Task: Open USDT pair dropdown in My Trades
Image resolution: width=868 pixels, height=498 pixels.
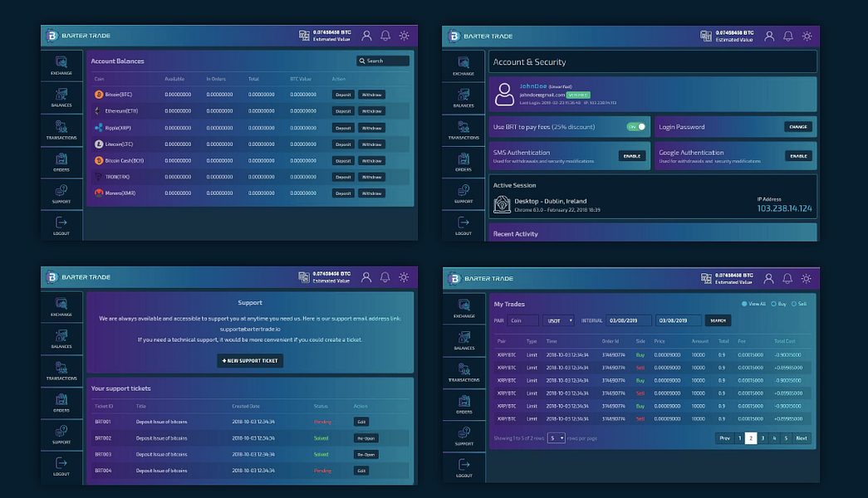Action: click(558, 321)
